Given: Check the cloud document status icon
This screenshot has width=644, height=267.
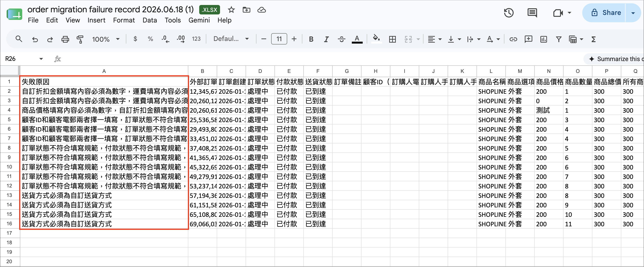Looking at the screenshot, I should coord(261,10).
